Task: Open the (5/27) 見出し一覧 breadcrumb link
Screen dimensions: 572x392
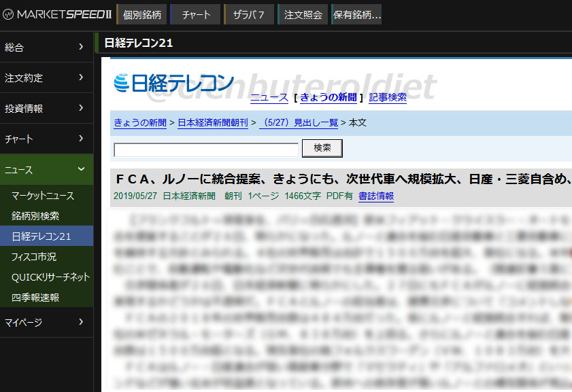Action: click(x=299, y=123)
